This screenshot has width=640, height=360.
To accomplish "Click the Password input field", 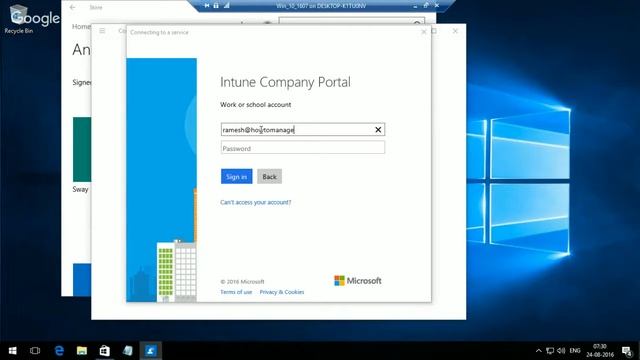I will point(302,148).
